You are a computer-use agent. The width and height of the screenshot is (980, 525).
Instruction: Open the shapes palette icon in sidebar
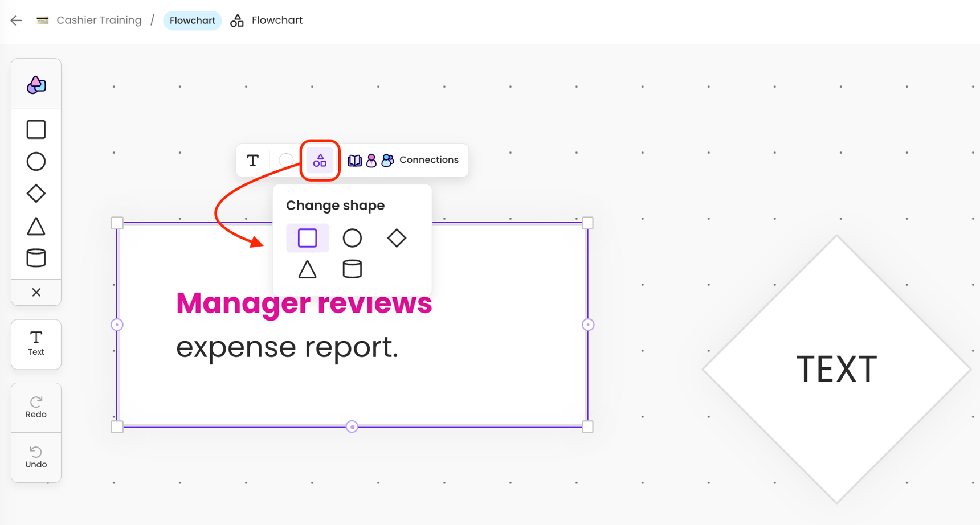click(x=36, y=85)
